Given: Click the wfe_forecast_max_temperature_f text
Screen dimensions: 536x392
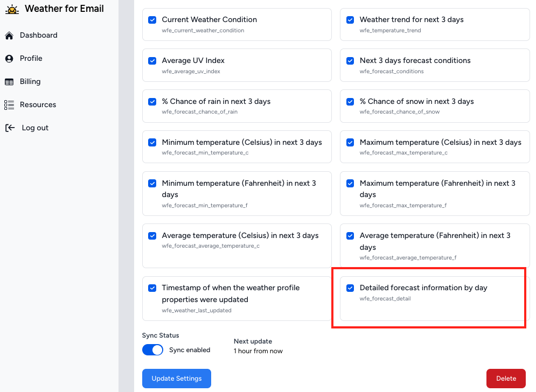Looking at the screenshot, I should (x=403, y=205).
